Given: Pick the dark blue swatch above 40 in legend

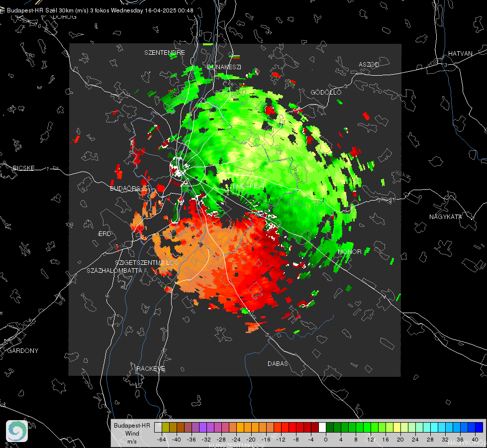Looking at the screenshot, I should [479, 427].
